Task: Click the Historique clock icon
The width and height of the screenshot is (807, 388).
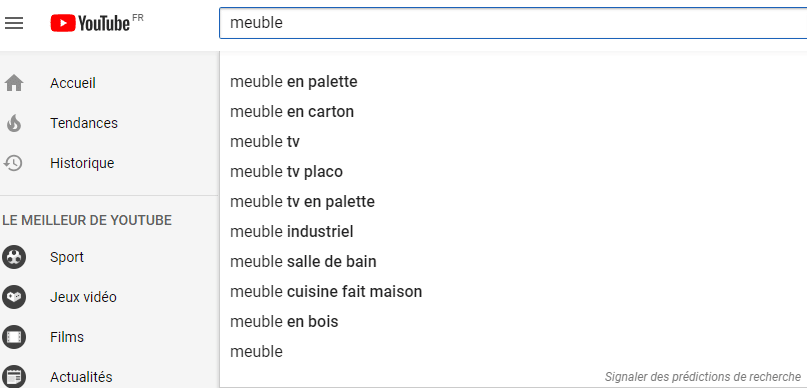Action: [13, 164]
